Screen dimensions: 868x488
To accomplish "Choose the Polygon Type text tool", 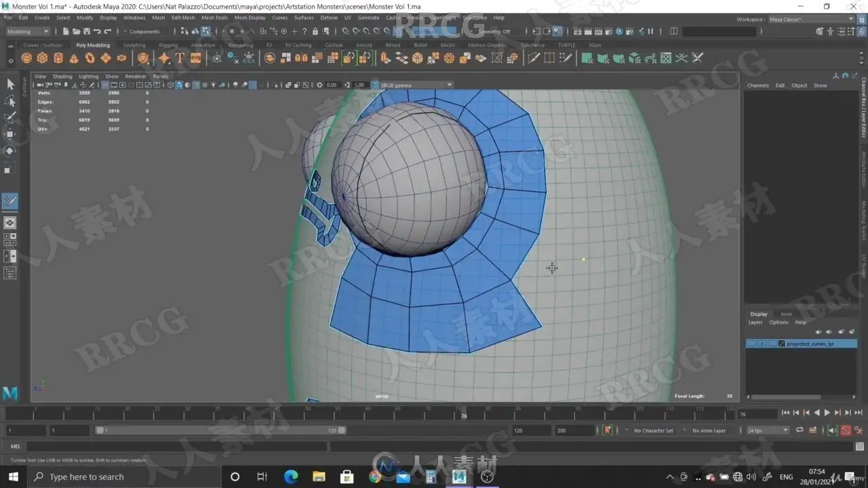I will [180, 58].
